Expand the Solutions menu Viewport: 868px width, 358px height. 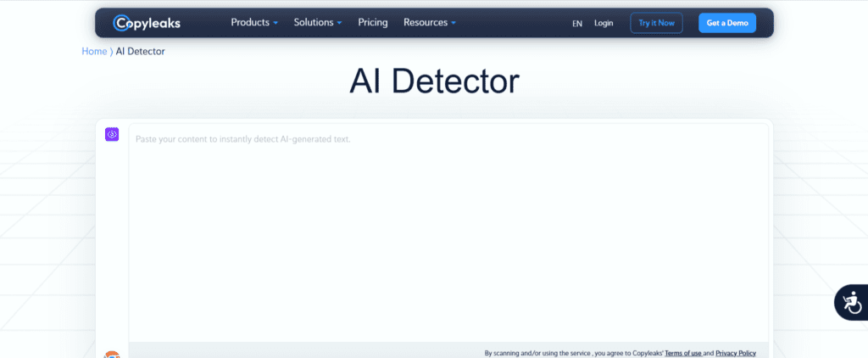click(318, 23)
